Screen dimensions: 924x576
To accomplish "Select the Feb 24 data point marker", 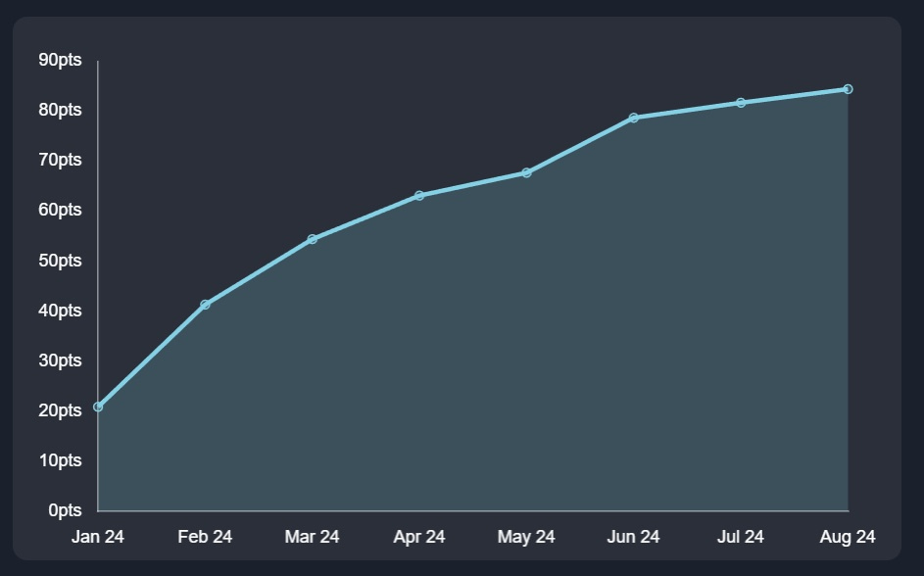I will (205, 305).
